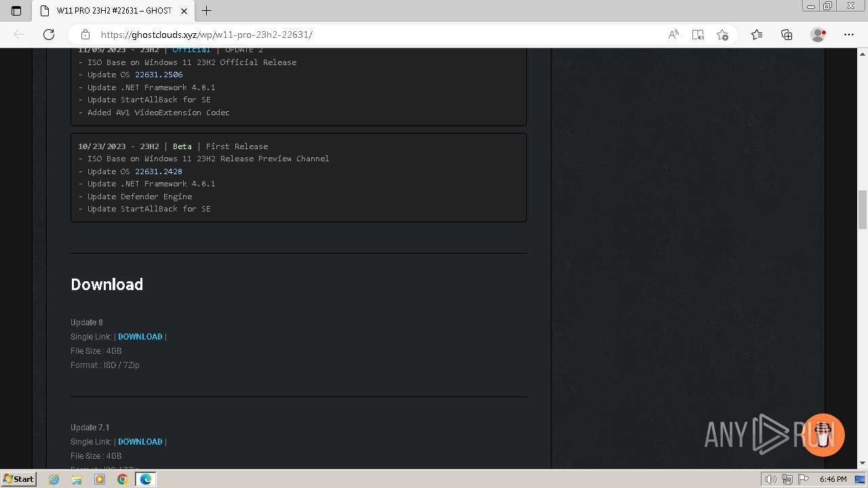Select the 'Update 7.1' label
The height and width of the screenshot is (488, 868).
pyautogui.click(x=90, y=428)
